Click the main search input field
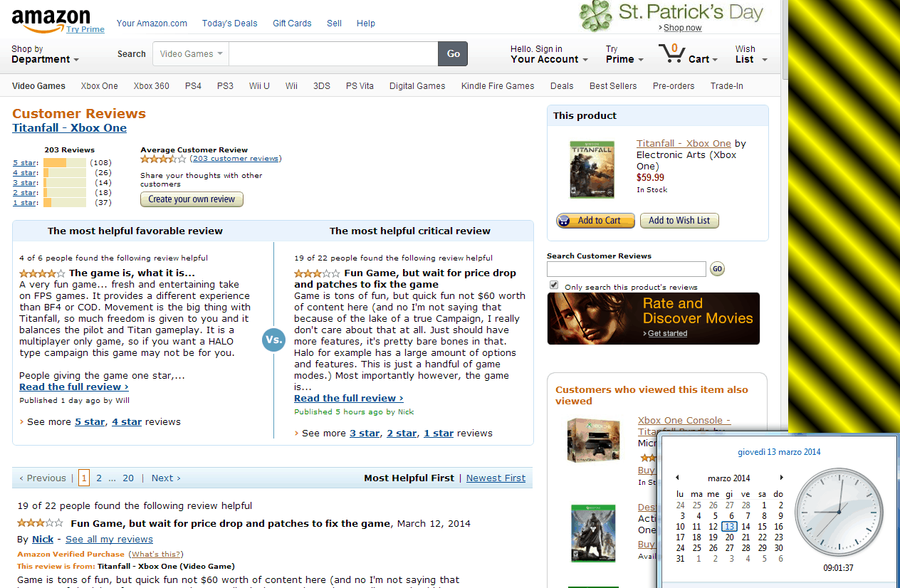The width and height of the screenshot is (900, 588). point(333,54)
